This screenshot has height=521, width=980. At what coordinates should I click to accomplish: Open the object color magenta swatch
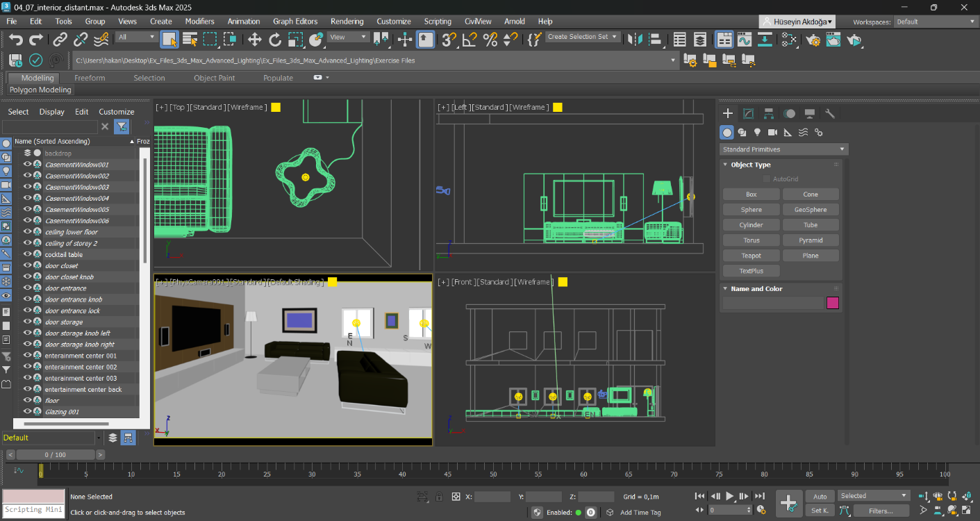tap(833, 303)
